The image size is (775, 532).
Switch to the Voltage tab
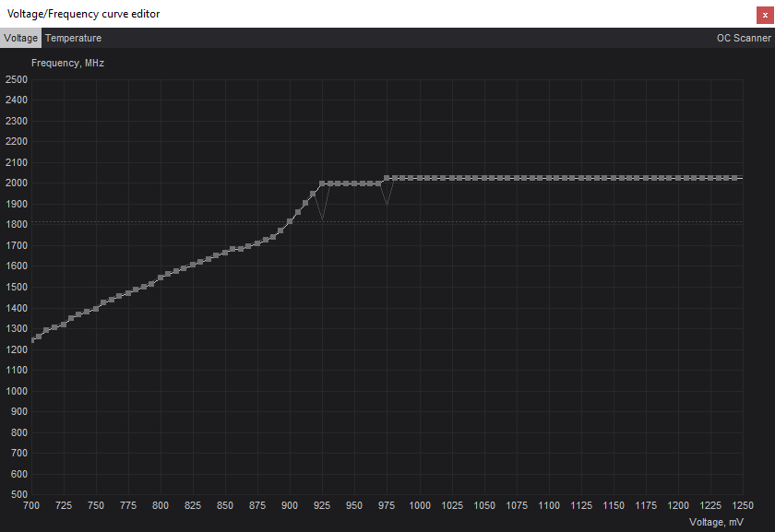[x=20, y=38]
